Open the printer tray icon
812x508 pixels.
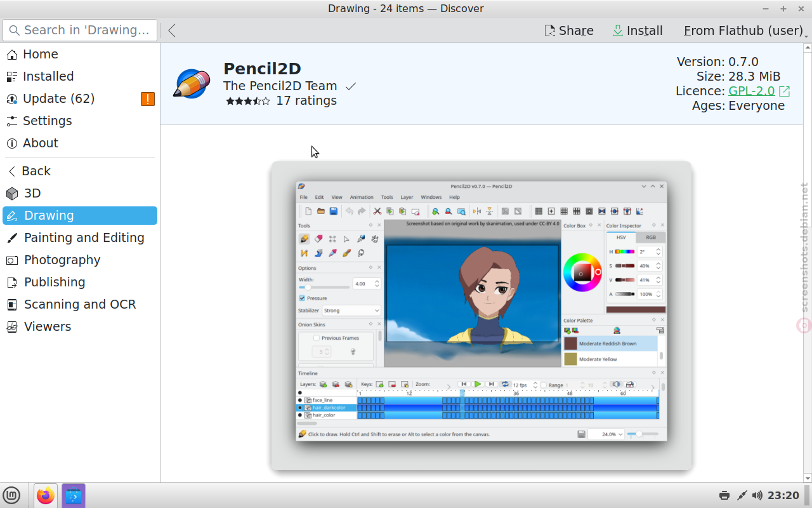click(724, 495)
